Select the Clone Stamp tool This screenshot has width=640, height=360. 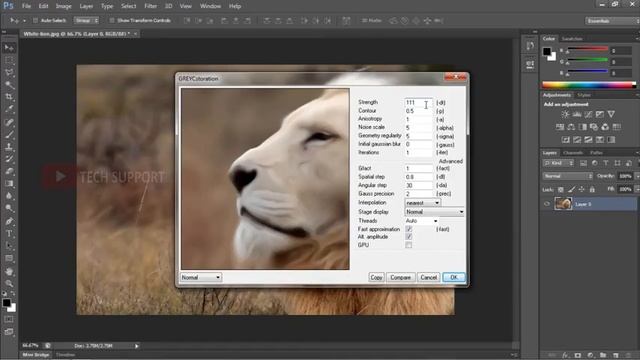(x=9, y=147)
